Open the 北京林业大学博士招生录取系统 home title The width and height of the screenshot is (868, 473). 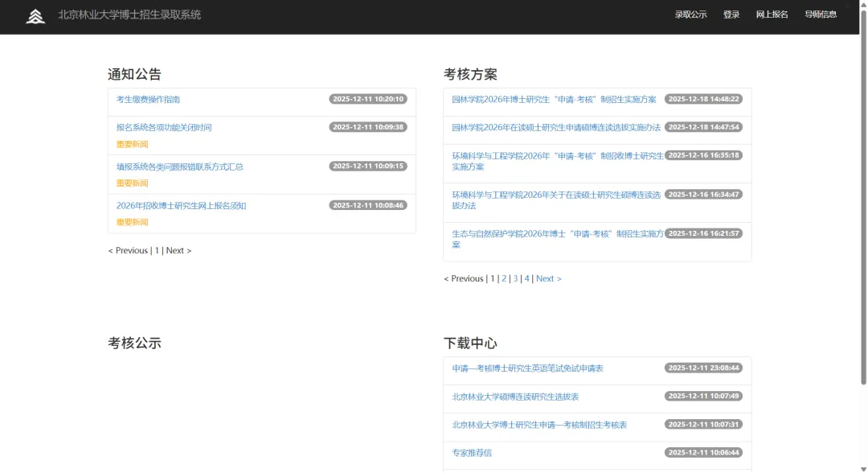(129, 15)
